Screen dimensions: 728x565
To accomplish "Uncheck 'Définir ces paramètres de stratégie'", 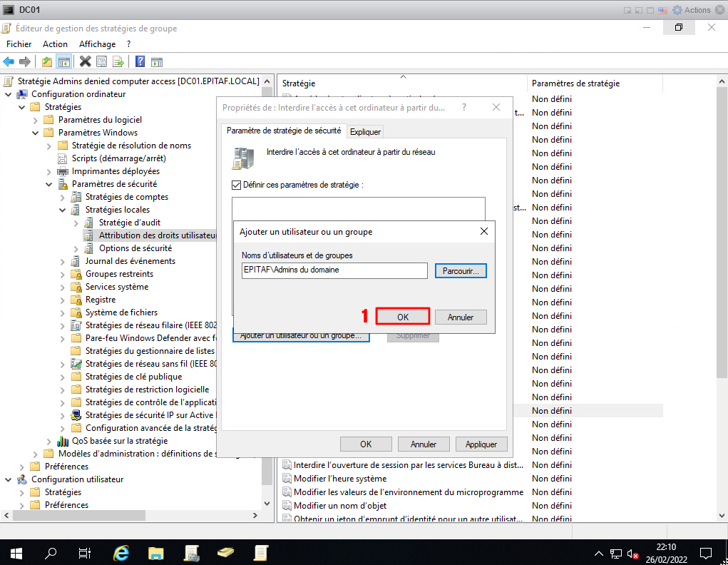I will [237, 185].
